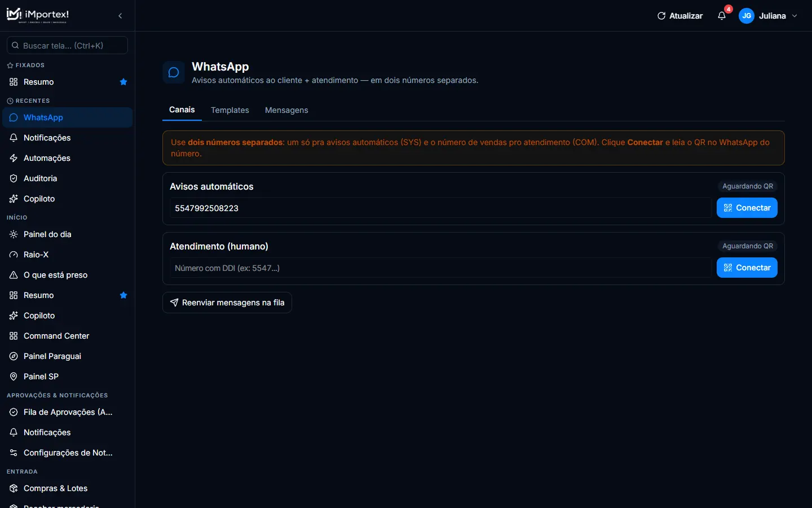Click Aguardando QR badge for Avisos automáticos
Screen dimensions: 812x508
[748, 186]
